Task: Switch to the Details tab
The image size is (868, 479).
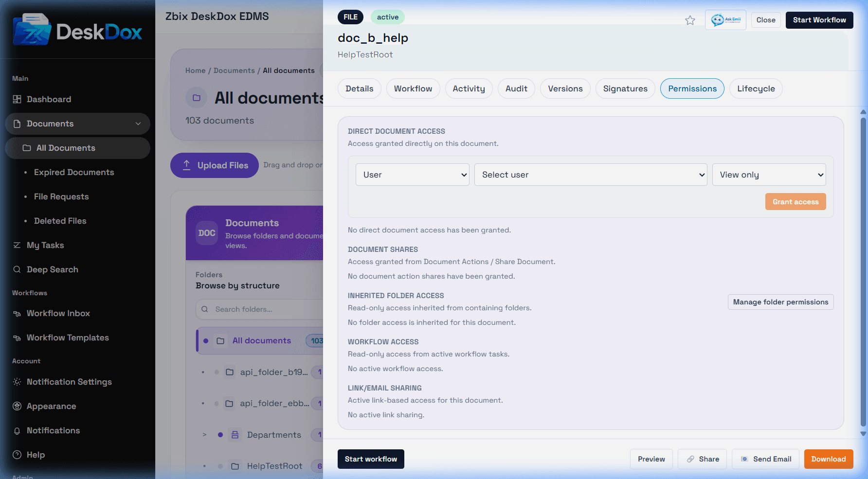Action: tap(360, 89)
